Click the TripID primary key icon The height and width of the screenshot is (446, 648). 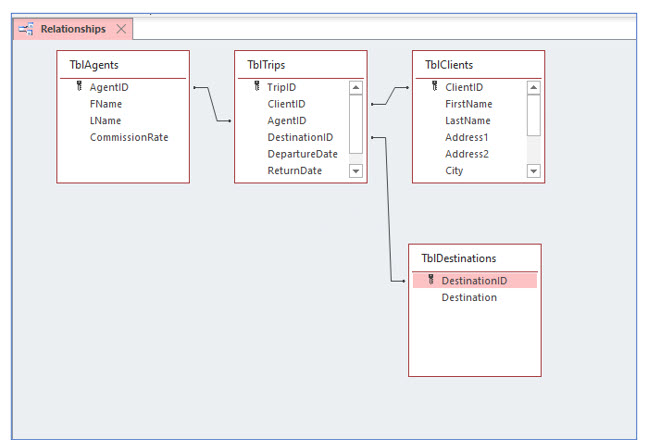[257, 86]
